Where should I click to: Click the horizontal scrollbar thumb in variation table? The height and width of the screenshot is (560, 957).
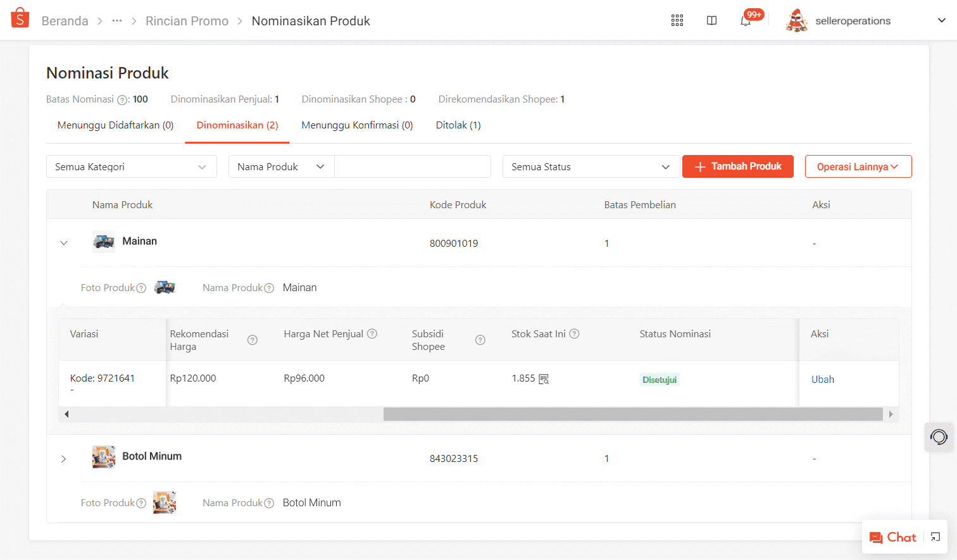633,414
